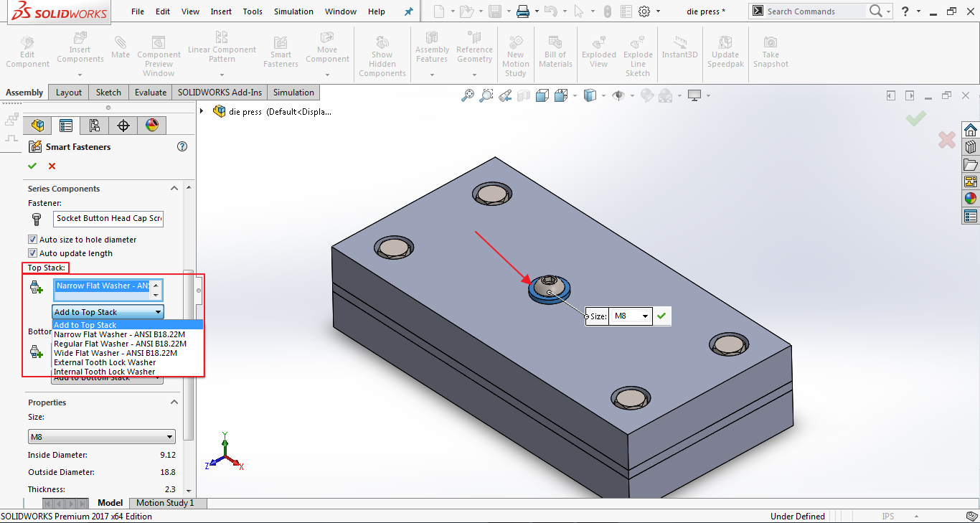980x523 pixels.
Task: Toggle Auto update length checkbox
Action: [x=32, y=253]
